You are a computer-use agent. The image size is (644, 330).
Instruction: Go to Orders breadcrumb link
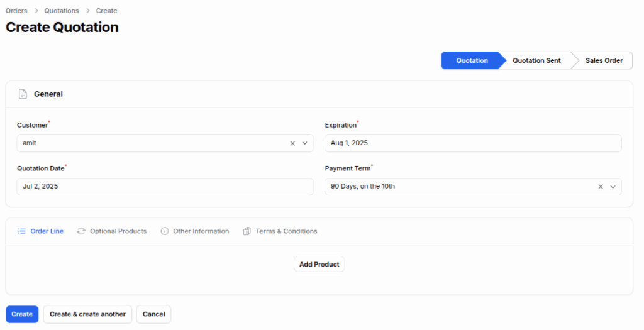[16, 11]
